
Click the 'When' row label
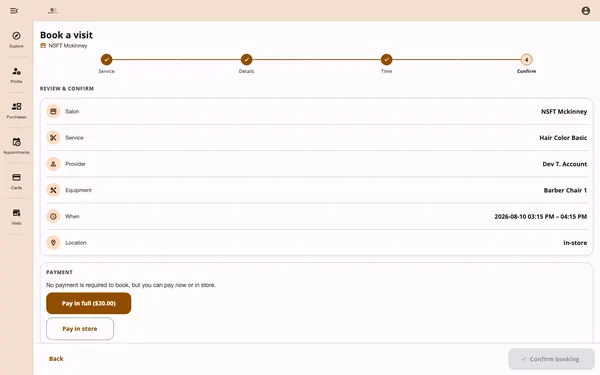tap(72, 216)
